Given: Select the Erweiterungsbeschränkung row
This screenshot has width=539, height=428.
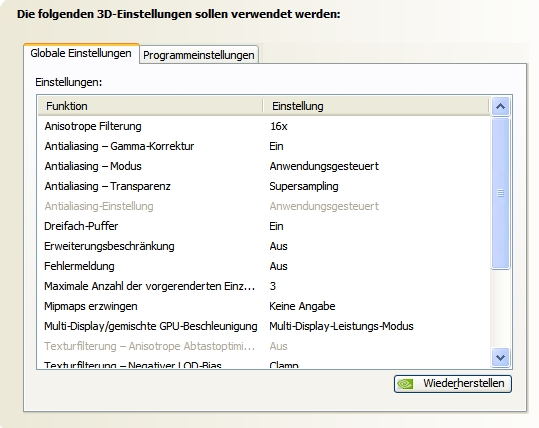Looking at the screenshot, I should (x=264, y=246).
